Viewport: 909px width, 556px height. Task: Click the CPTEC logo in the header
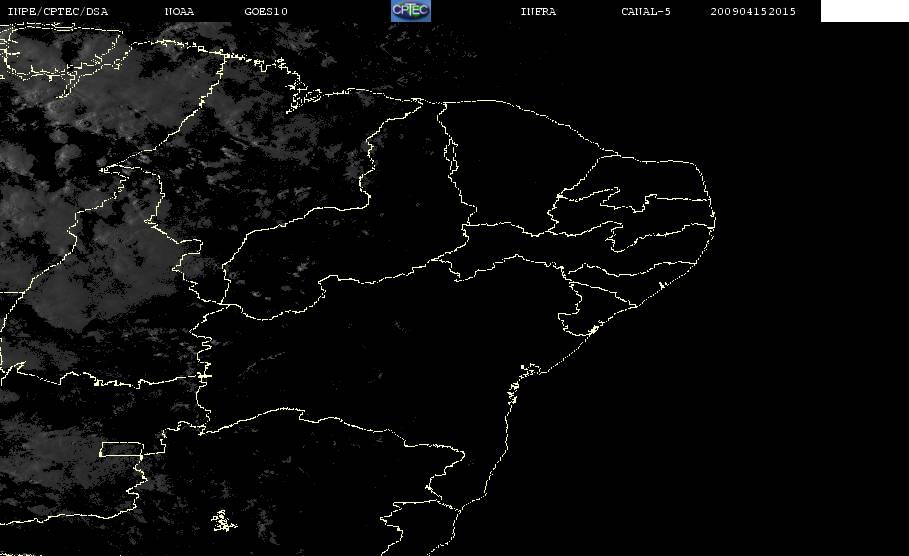click(x=410, y=10)
